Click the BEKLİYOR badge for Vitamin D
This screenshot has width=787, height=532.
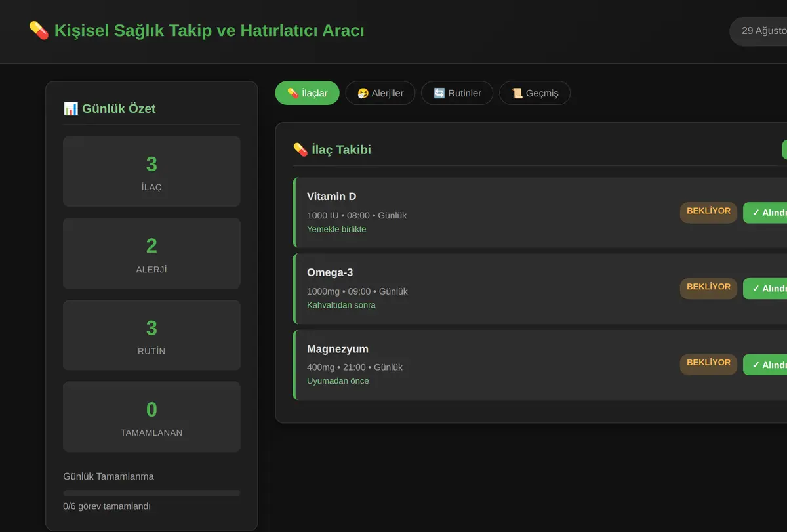[x=708, y=211]
